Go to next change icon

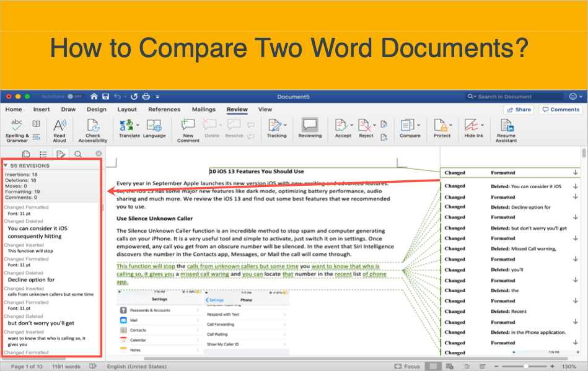pyautogui.click(x=384, y=137)
